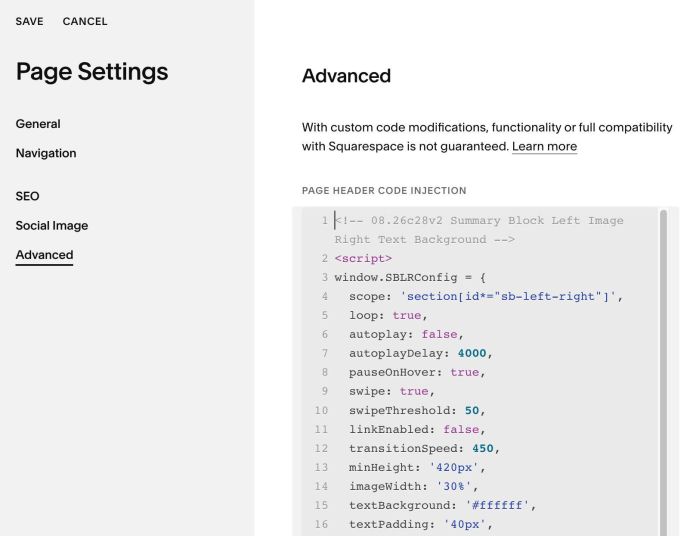Click the Advanced section heading

[x=346, y=76]
